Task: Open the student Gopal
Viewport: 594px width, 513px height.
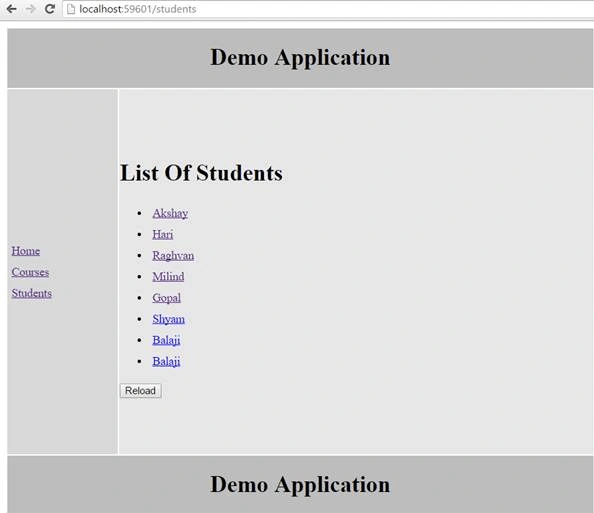Action: [x=166, y=298]
